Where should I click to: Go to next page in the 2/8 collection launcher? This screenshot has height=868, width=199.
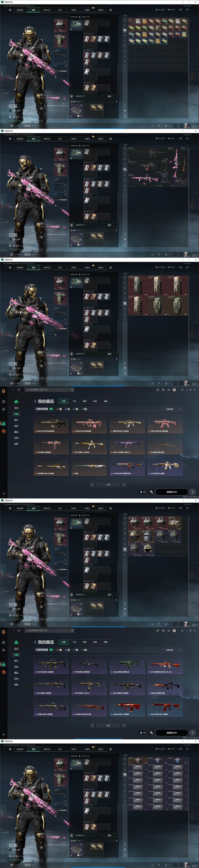tap(124, 725)
